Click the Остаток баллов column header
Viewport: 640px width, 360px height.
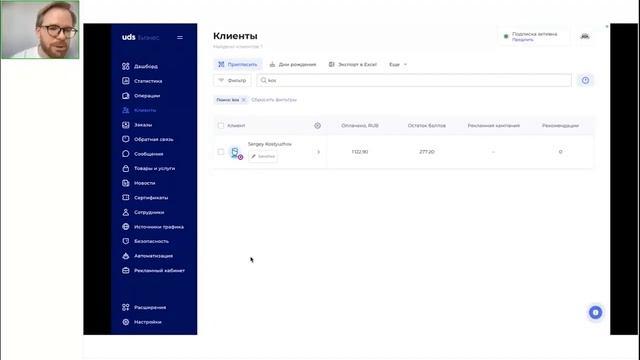pos(427,126)
